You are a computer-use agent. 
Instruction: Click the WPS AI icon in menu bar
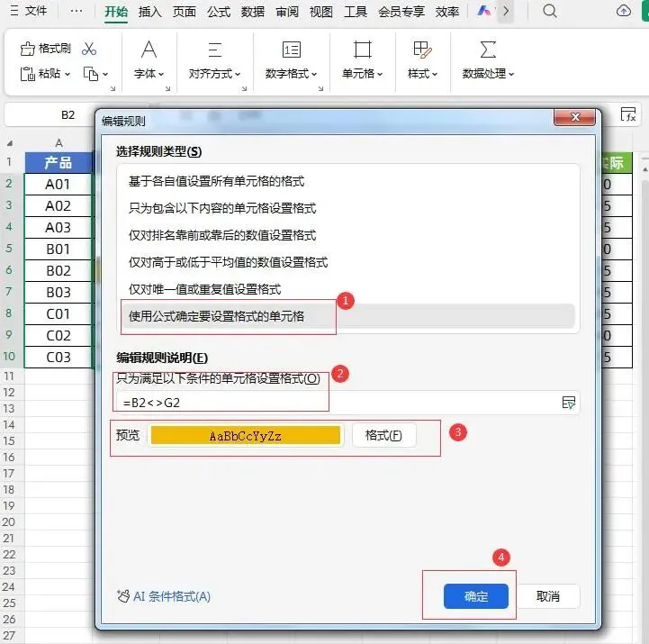[x=483, y=11]
